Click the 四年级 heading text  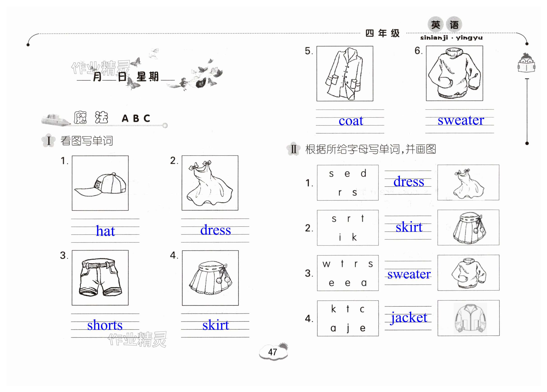382,33
